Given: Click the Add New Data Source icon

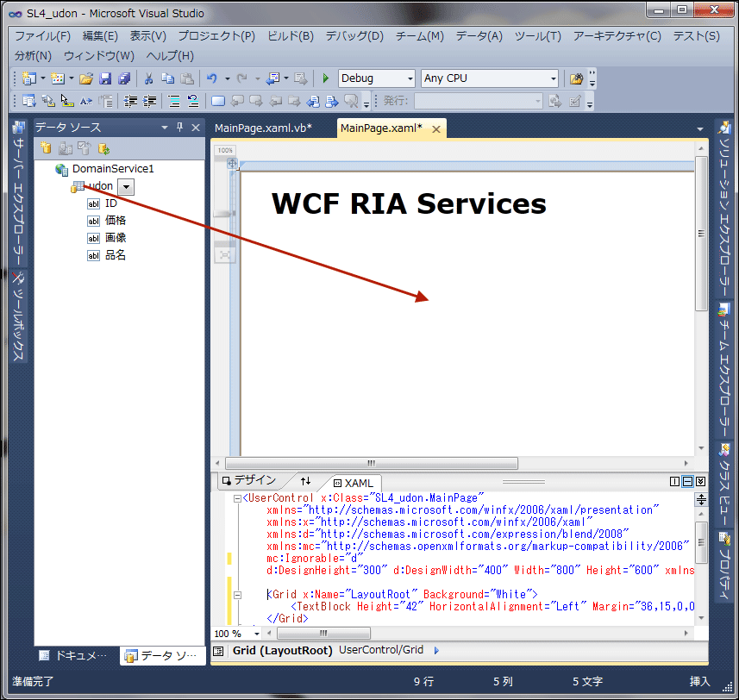Looking at the screenshot, I should [46, 148].
